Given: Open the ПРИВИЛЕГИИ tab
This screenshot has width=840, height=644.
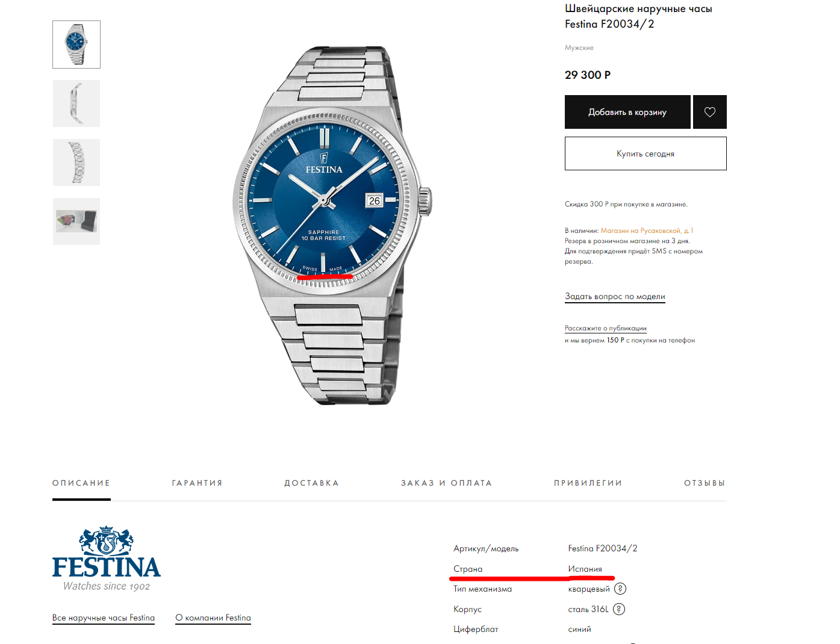Looking at the screenshot, I should [x=588, y=483].
